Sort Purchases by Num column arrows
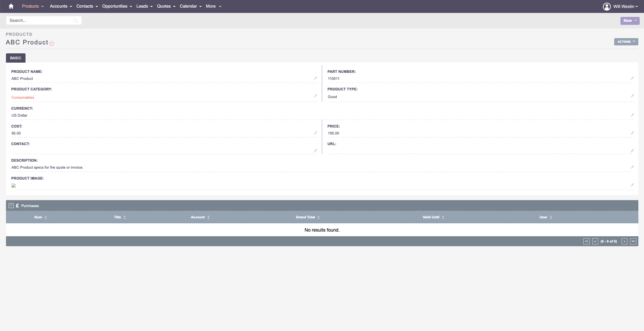The image size is (644, 331). coord(46,217)
